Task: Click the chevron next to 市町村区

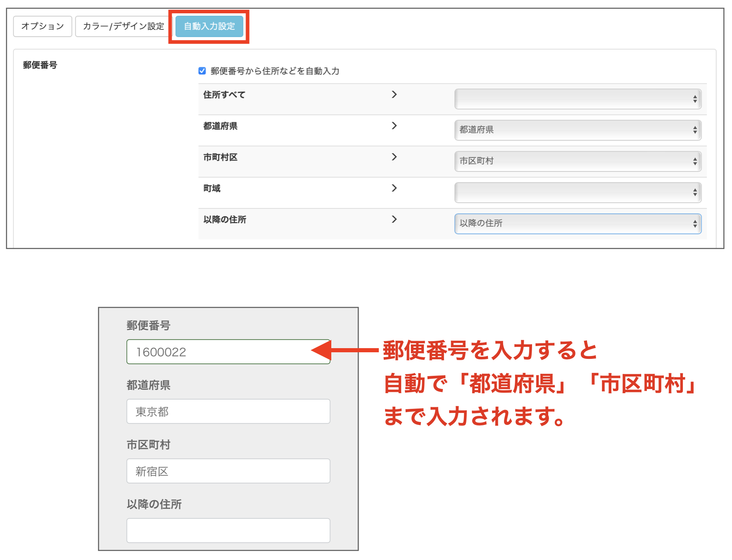Action: (x=395, y=157)
